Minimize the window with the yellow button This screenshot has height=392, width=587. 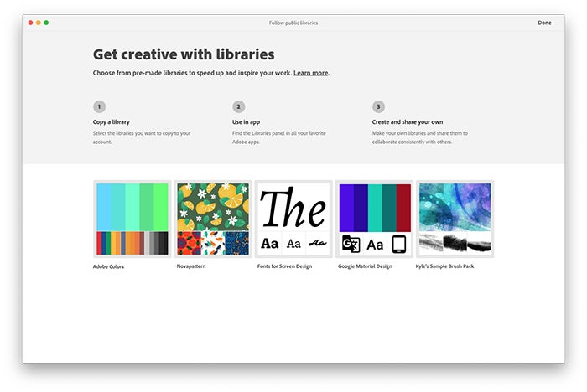pyautogui.click(x=39, y=23)
